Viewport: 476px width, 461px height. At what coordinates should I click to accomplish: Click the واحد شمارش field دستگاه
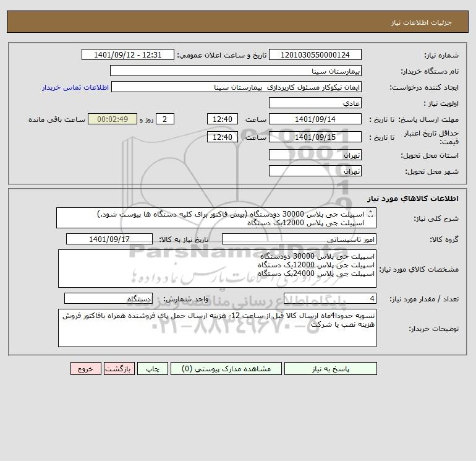[108, 298]
